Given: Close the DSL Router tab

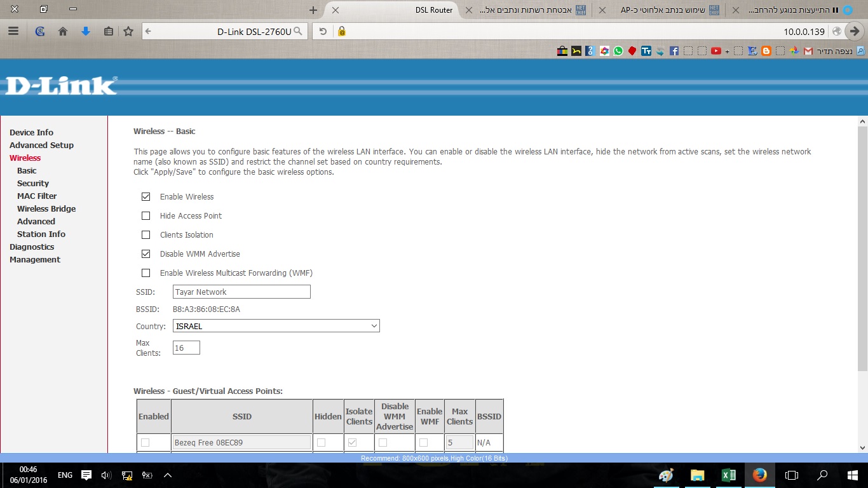Looking at the screenshot, I should pyautogui.click(x=336, y=10).
